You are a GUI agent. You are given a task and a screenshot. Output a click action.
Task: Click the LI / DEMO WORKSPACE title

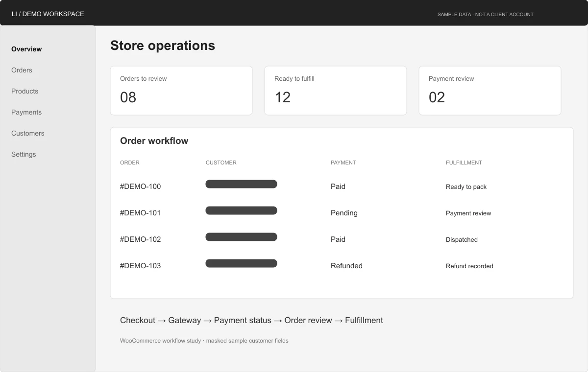(48, 14)
